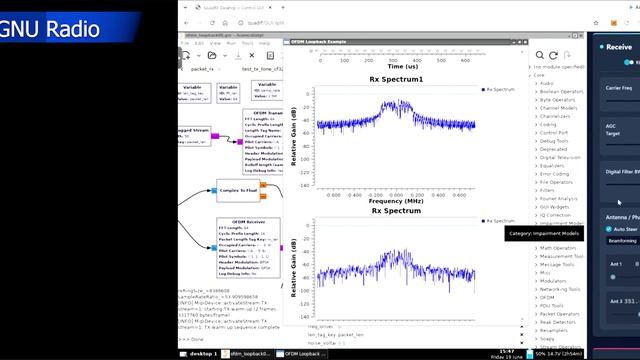Expand the GUI Widgets category
640x360 pixels.
pos(536,207)
